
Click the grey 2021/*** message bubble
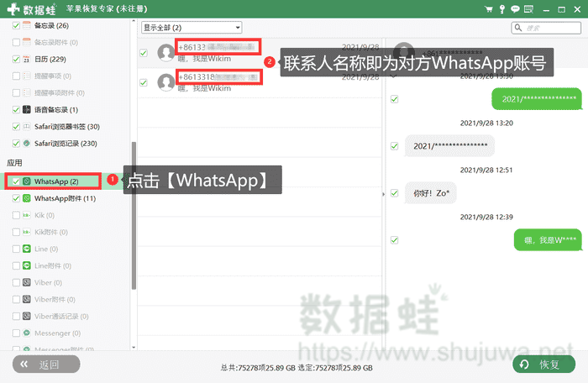pos(449,146)
